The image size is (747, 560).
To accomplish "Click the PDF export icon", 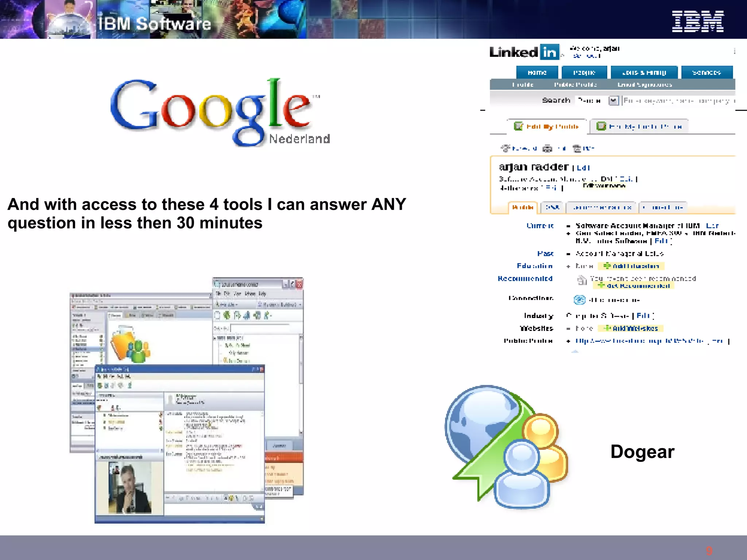I will (577, 148).
